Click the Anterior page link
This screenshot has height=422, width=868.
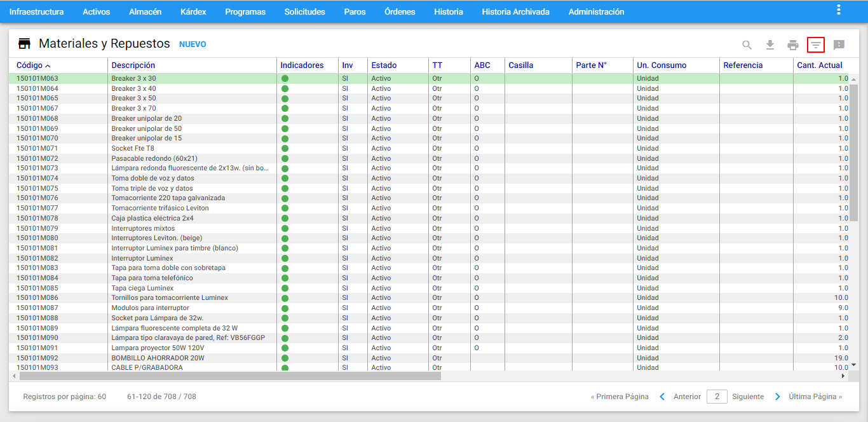(687, 397)
